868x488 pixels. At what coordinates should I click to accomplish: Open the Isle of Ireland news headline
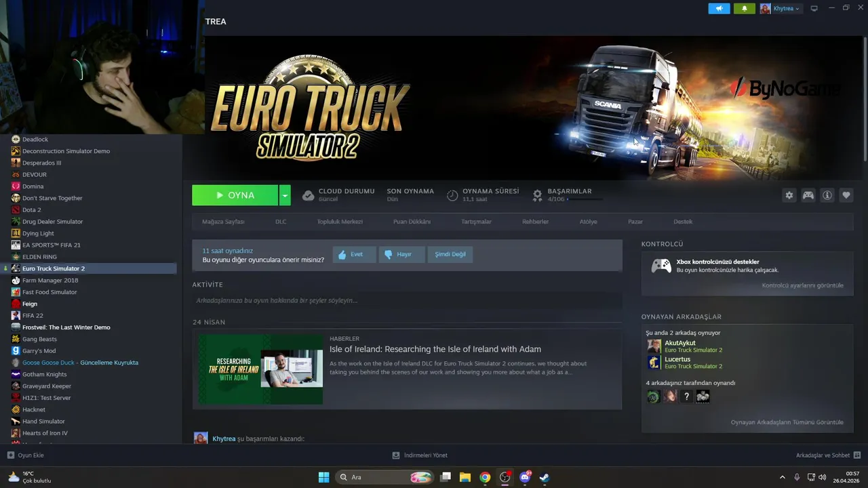[435, 349]
